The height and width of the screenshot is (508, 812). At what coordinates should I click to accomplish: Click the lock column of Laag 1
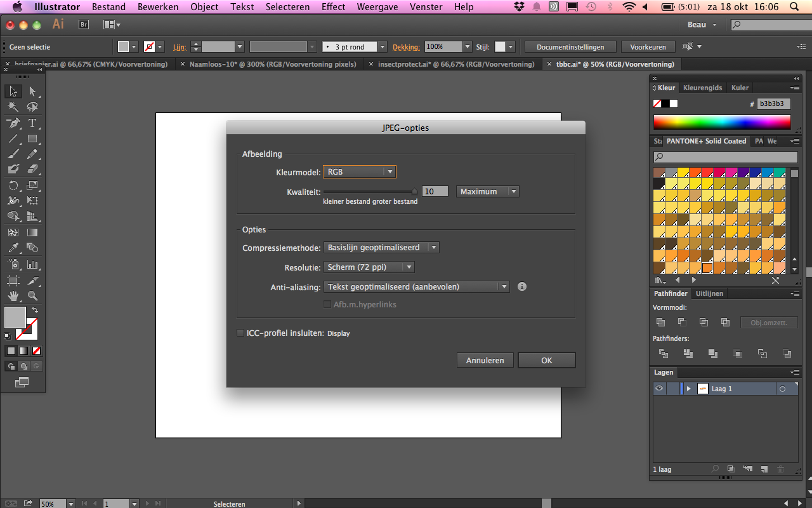pos(672,389)
